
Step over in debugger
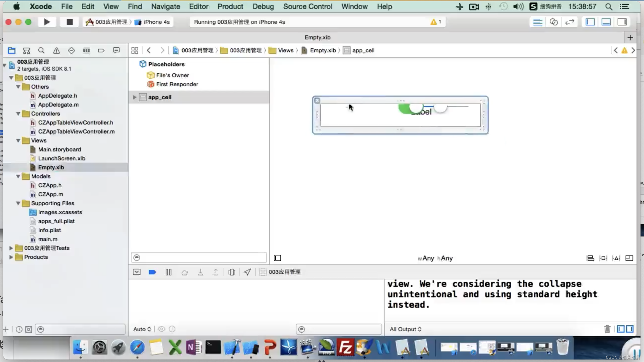pyautogui.click(x=185, y=272)
